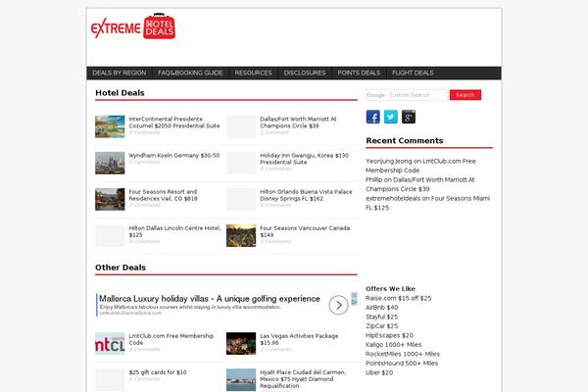Open Kaligo 1000+ Miles offer

click(394, 344)
